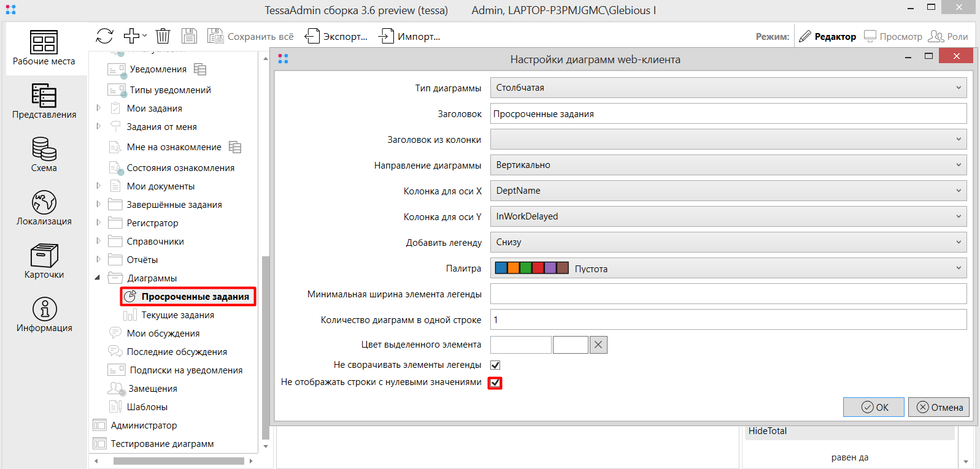This screenshot has width=980, height=469.
Task: Click the Отмена button
Action: (939, 407)
